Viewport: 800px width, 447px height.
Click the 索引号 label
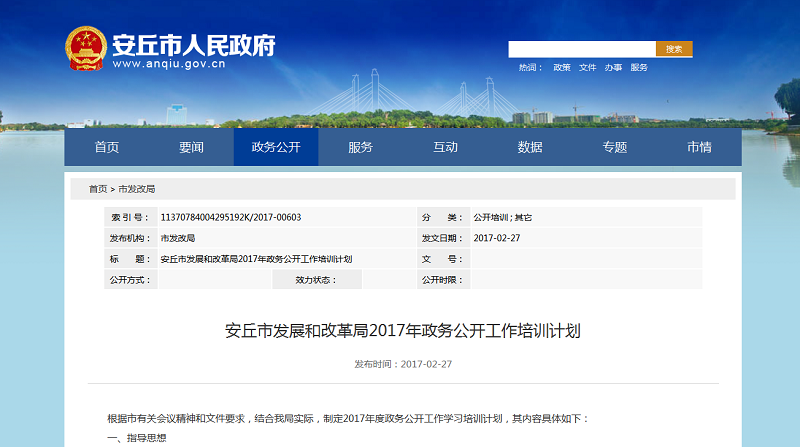coord(130,217)
